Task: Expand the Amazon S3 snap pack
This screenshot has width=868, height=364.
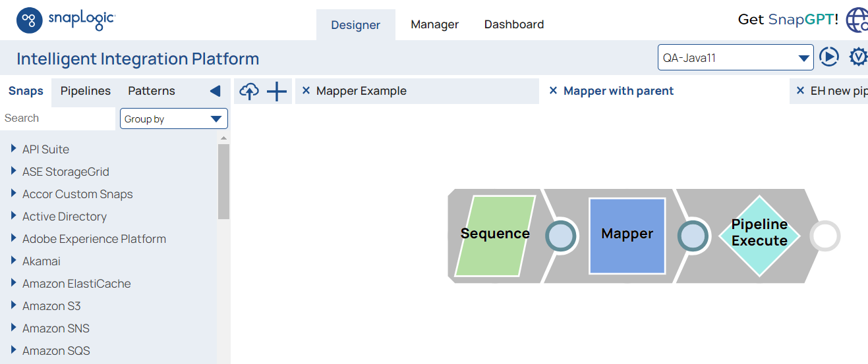Action: pos(14,305)
